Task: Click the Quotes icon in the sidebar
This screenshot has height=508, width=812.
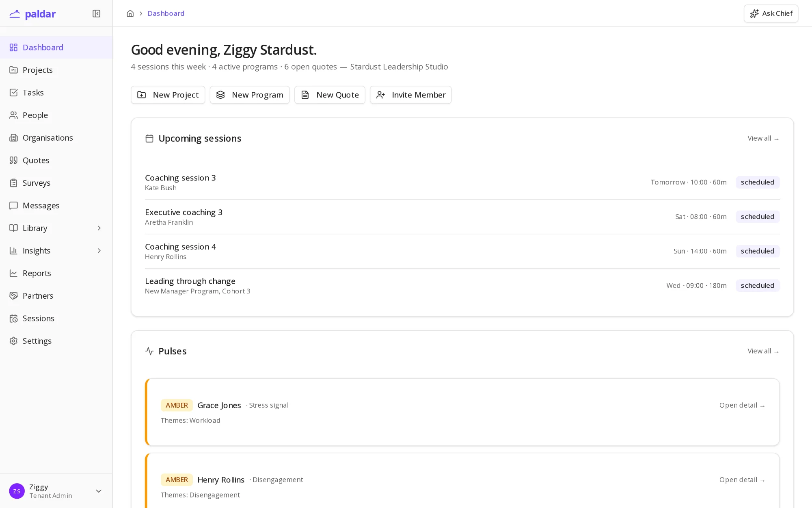Action: [14, 160]
